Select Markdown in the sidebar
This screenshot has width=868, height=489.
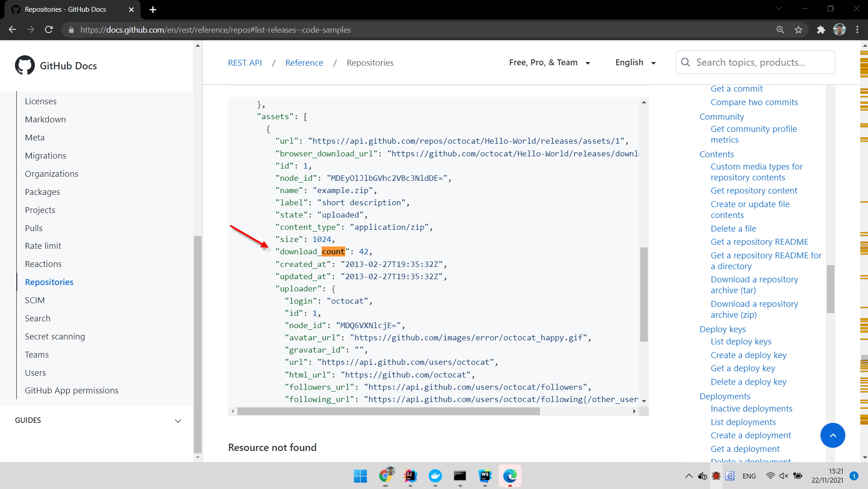pos(45,119)
